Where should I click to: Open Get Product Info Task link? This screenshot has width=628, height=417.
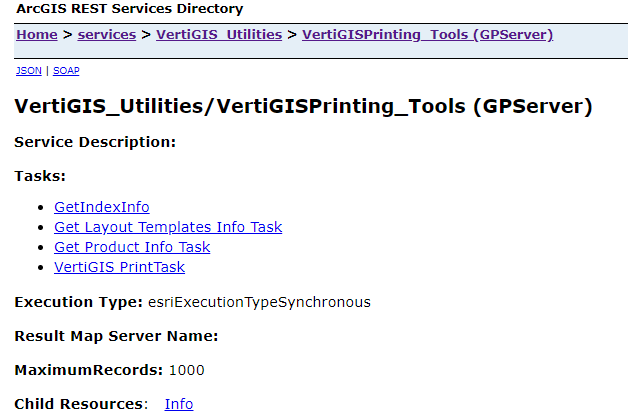pos(132,247)
